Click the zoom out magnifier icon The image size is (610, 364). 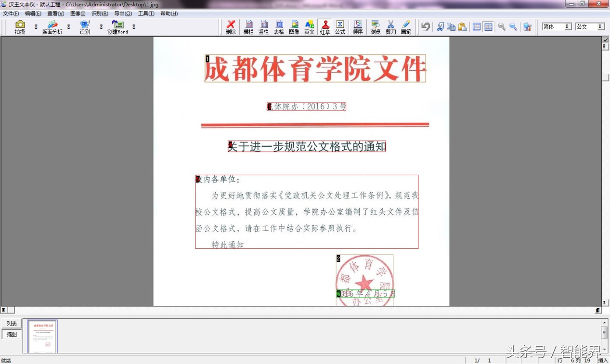(x=513, y=26)
